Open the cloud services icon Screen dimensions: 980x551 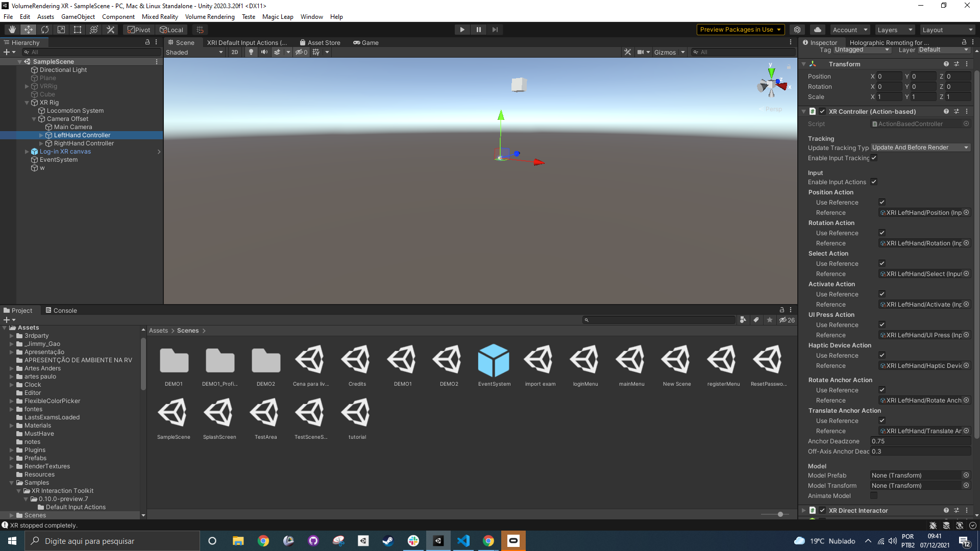point(818,30)
